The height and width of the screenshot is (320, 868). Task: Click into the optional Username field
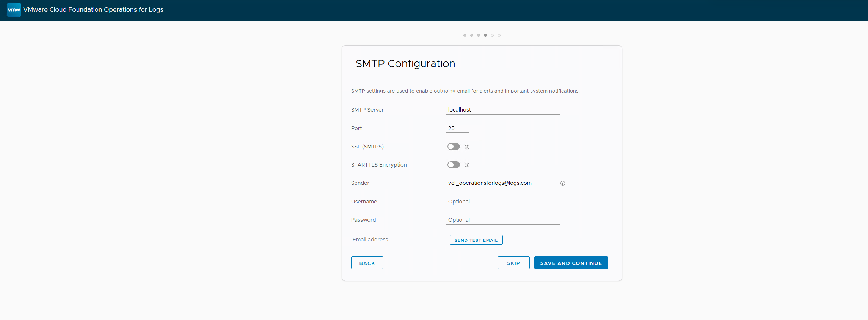point(502,202)
